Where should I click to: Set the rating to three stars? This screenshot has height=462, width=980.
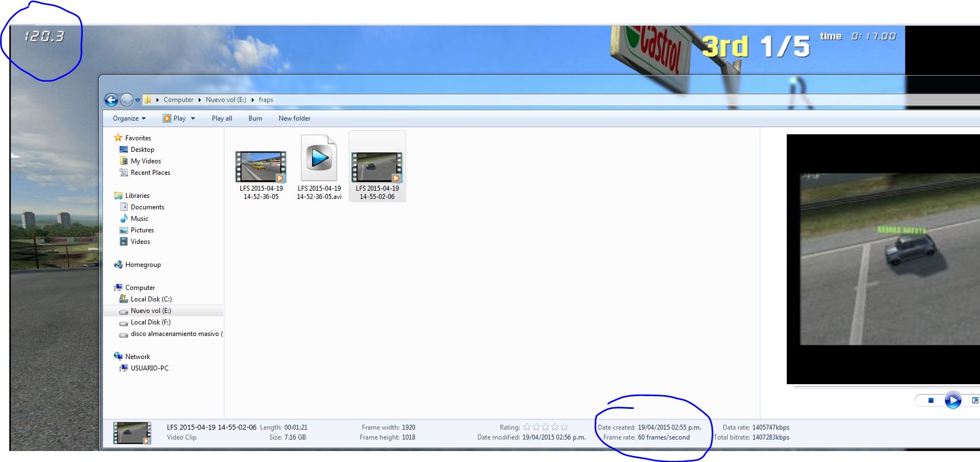tap(545, 427)
